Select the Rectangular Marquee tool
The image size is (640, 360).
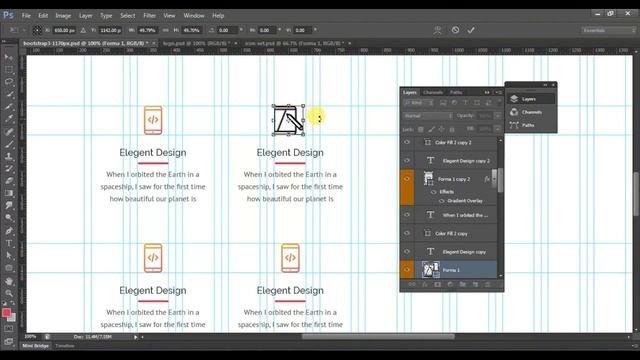(9, 69)
